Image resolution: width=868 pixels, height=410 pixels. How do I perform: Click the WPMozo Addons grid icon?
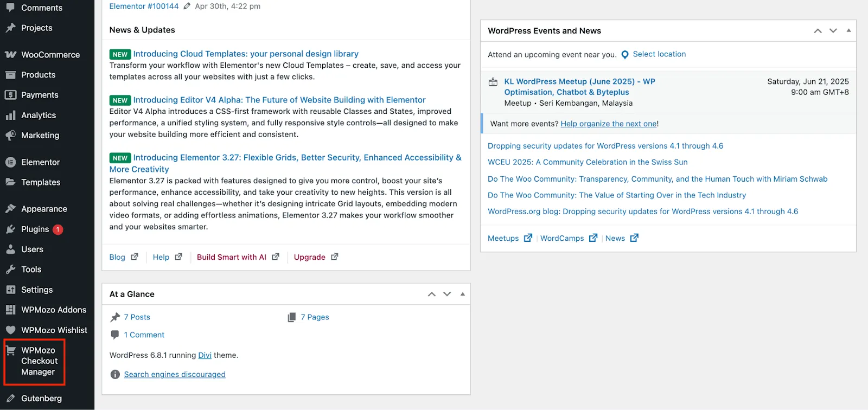[10, 310]
